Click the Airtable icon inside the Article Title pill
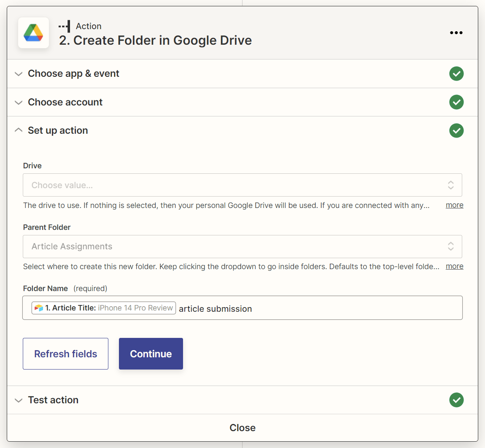Image resolution: width=485 pixels, height=448 pixels. point(39,308)
